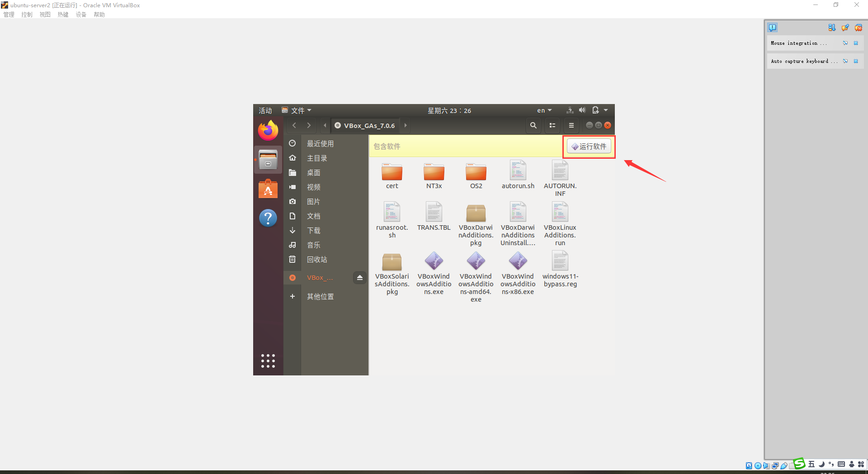
Task: Delete all notifications in VirtualBox panel
Action: coord(859,28)
